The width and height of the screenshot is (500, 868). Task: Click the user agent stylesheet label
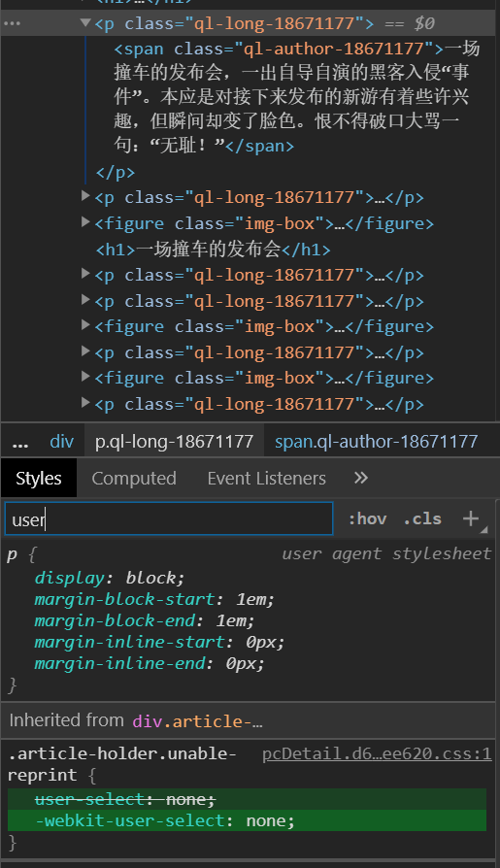point(386,553)
